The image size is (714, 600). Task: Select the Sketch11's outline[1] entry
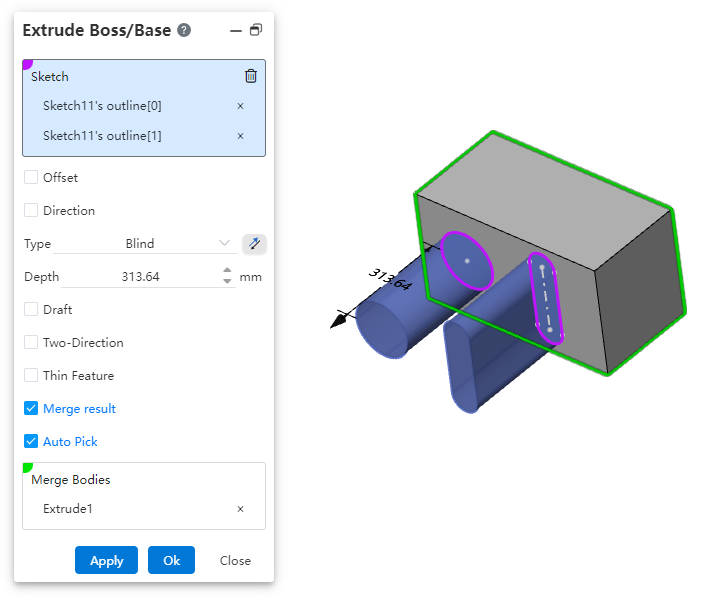tap(102, 136)
